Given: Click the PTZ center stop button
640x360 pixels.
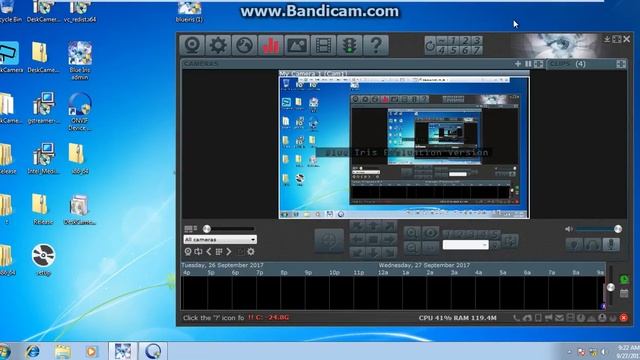Looking at the screenshot, I should (373, 239).
